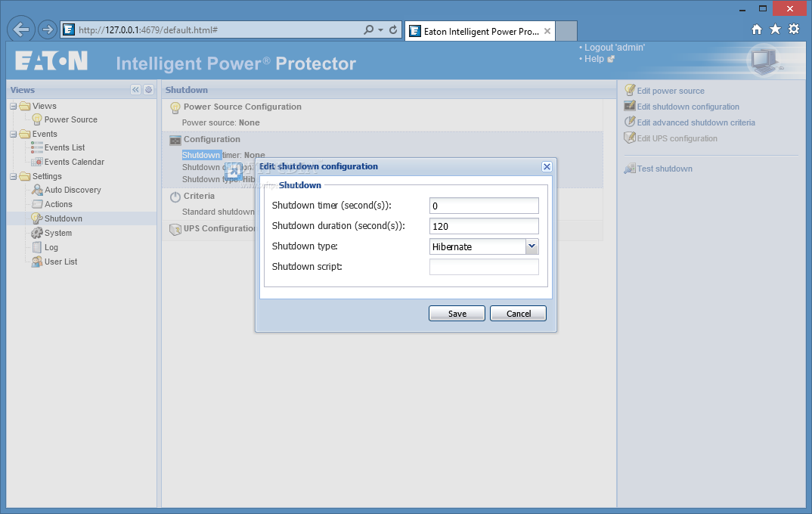The width and height of the screenshot is (812, 514).
Task: Click the Criteria section power icon
Action: click(175, 197)
